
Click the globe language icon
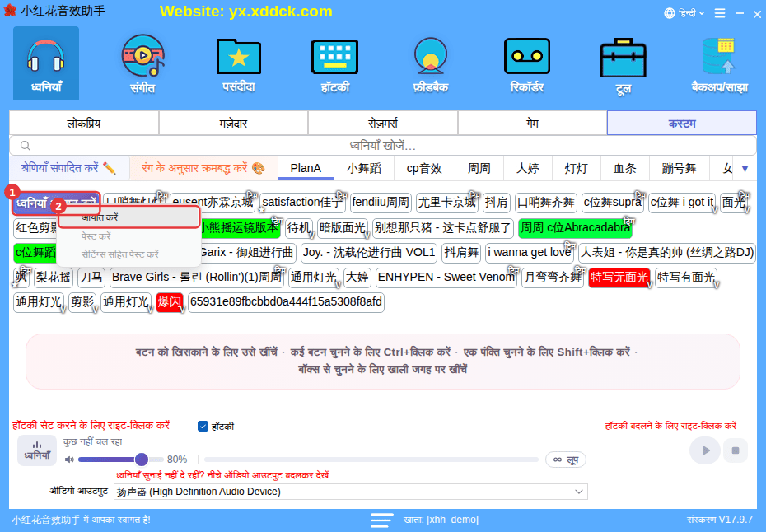670,13
